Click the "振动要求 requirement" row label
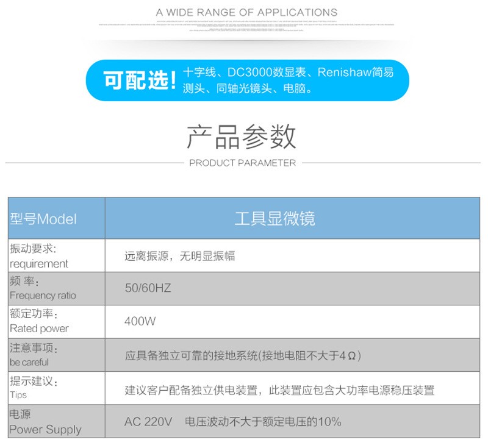 click(40, 256)
